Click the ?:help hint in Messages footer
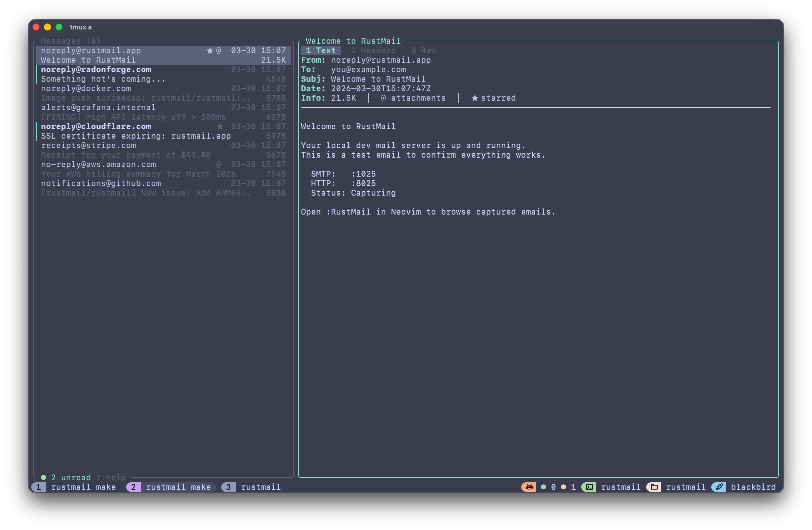 coord(111,477)
